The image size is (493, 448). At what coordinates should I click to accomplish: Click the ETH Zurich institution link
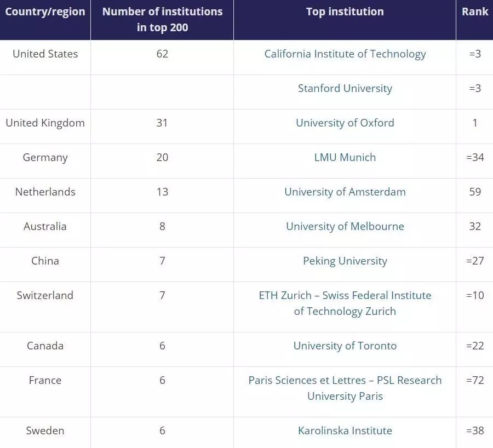pyautogui.click(x=345, y=303)
